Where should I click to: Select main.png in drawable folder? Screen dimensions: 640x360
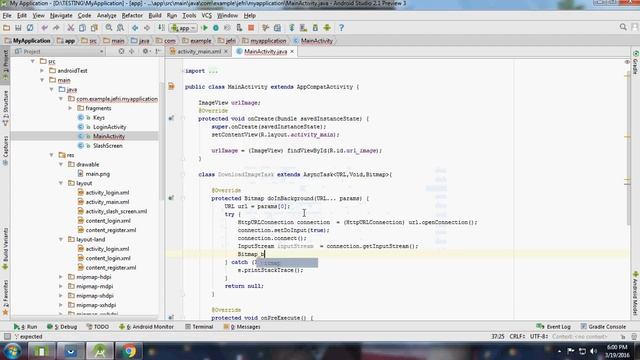pos(97,174)
